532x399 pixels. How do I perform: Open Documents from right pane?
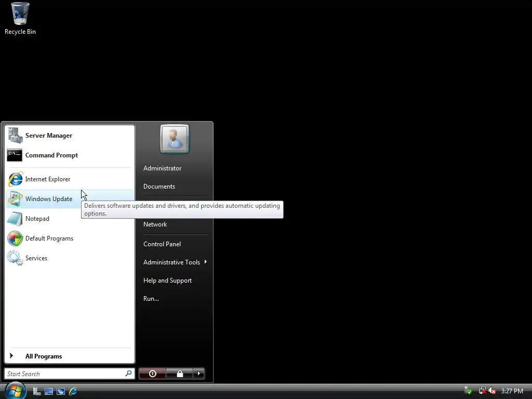[x=175, y=187]
